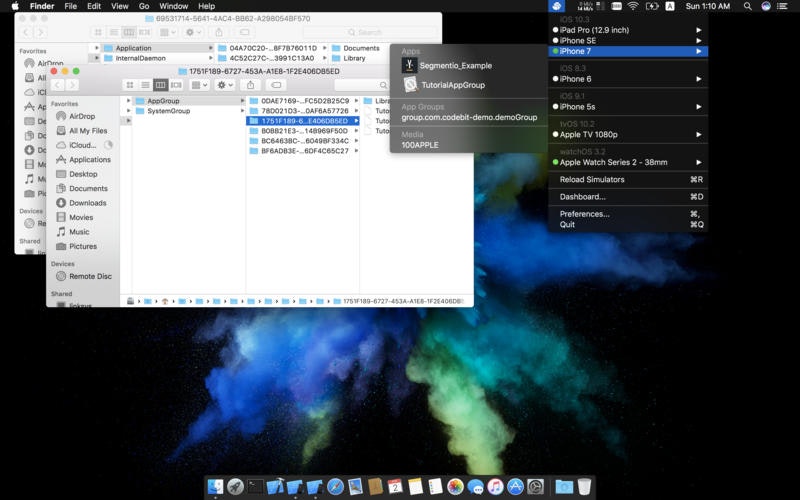
Task: Select cover flow view in front Finder window
Action: [x=176, y=85]
